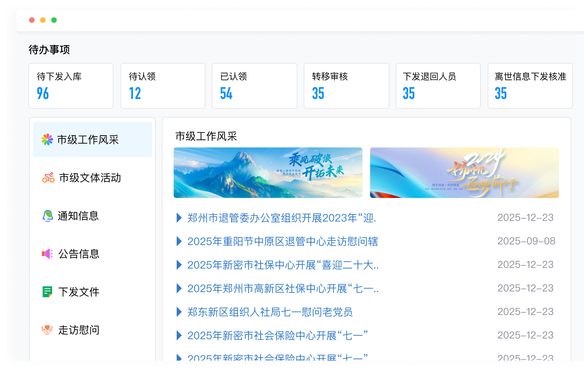Click the bicycle icon beside 市级文体活动
This screenshot has width=588, height=371.
(x=48, y=178)
